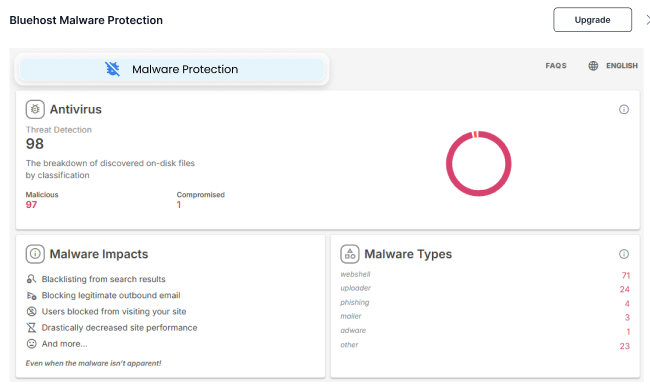The image size is (650, 391).
Task: Click 'Users blocked from visiting your site'
Action: pyautogui.click(x=114, y=311)
